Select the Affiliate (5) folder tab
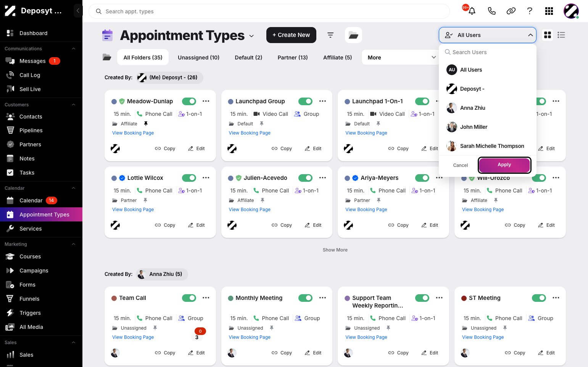Screen dimensions: 588x367 click(337, 58)
